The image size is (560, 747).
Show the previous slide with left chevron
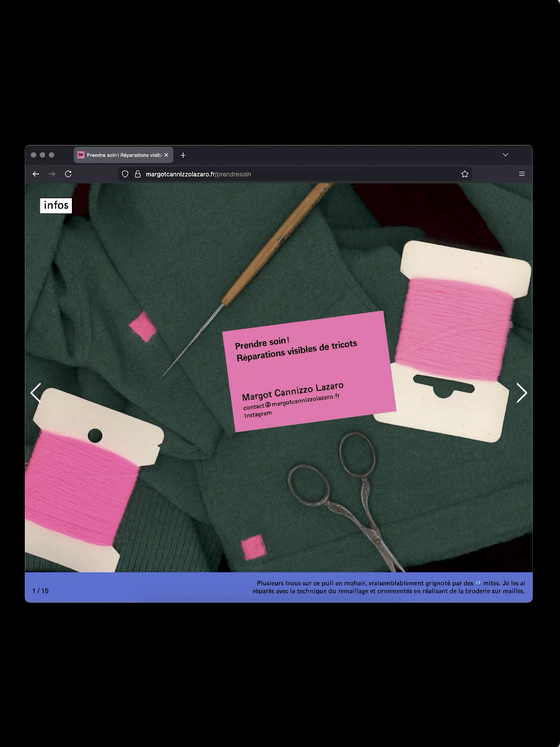pyautogui.click(x=36, y=393)
